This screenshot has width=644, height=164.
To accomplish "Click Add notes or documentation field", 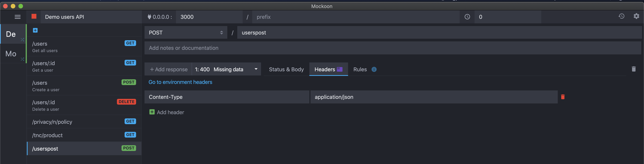I will (393, 48).
